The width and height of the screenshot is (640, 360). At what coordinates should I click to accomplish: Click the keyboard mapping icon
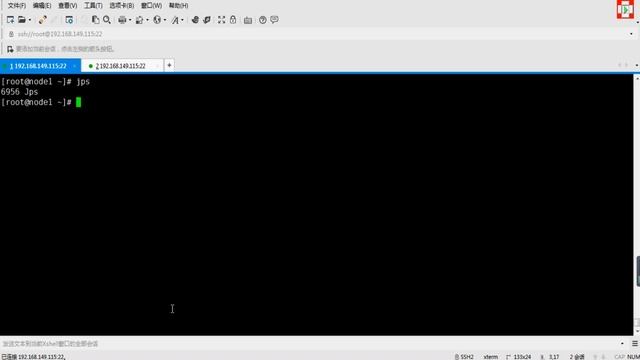click(x=248, y=20)
